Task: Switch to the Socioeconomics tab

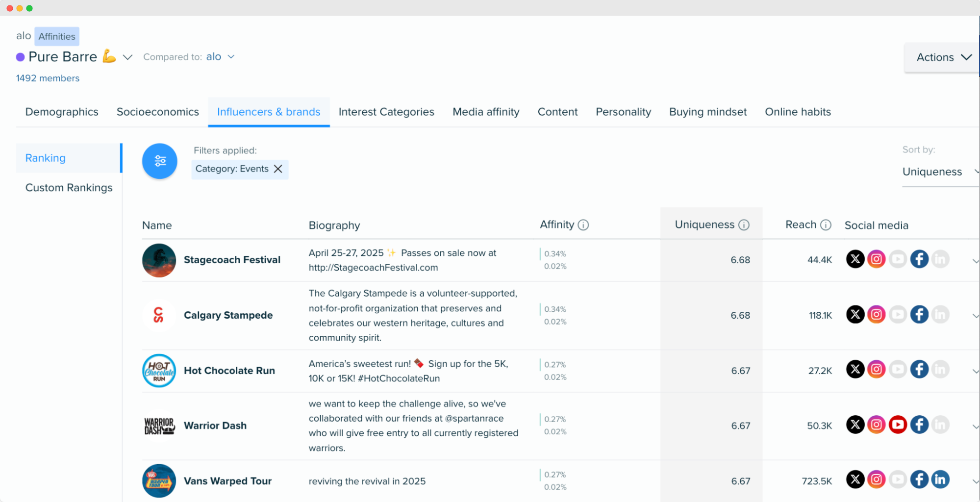Action: (158, 112)
